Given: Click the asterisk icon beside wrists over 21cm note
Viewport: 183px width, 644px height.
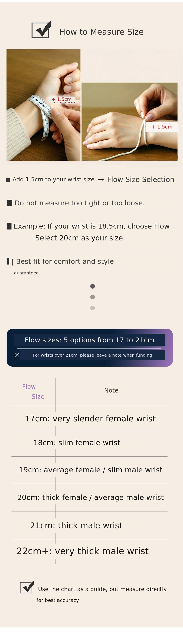Looking at the screenshot, I should (17, 355).
